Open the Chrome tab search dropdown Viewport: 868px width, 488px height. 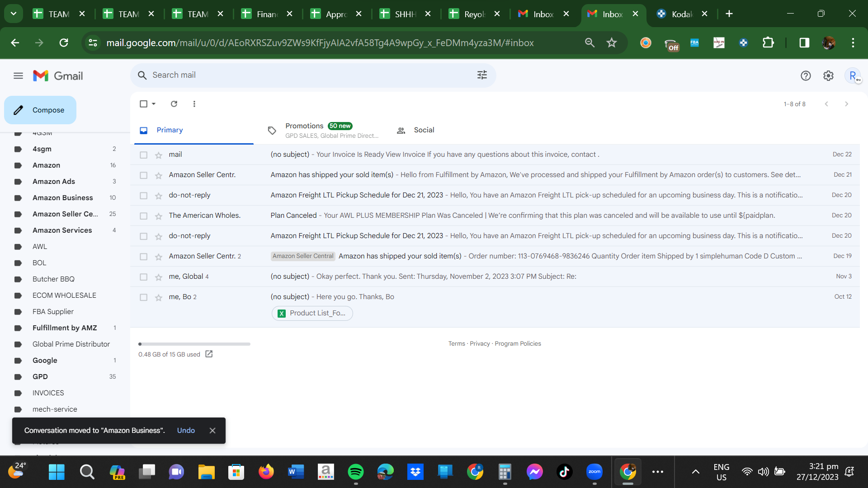[14, 14]
